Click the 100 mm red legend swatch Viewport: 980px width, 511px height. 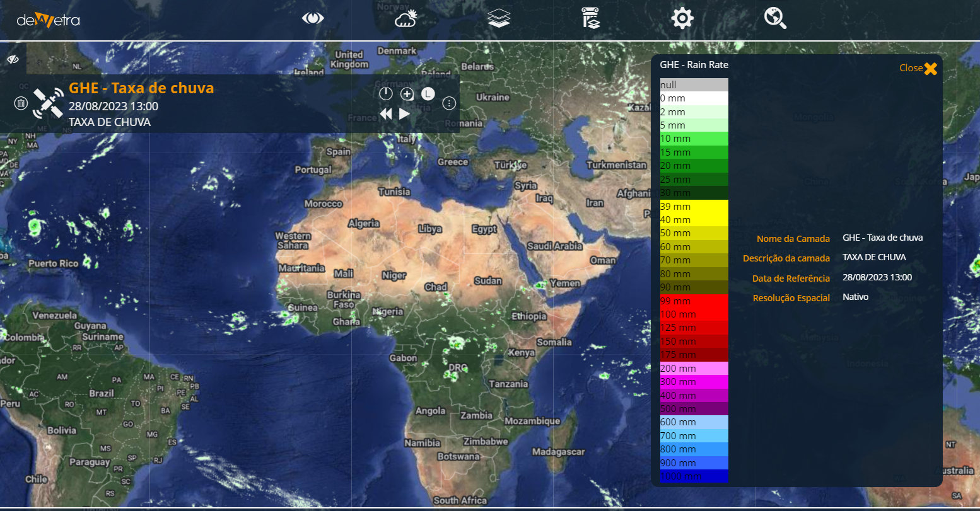(694, 314)
